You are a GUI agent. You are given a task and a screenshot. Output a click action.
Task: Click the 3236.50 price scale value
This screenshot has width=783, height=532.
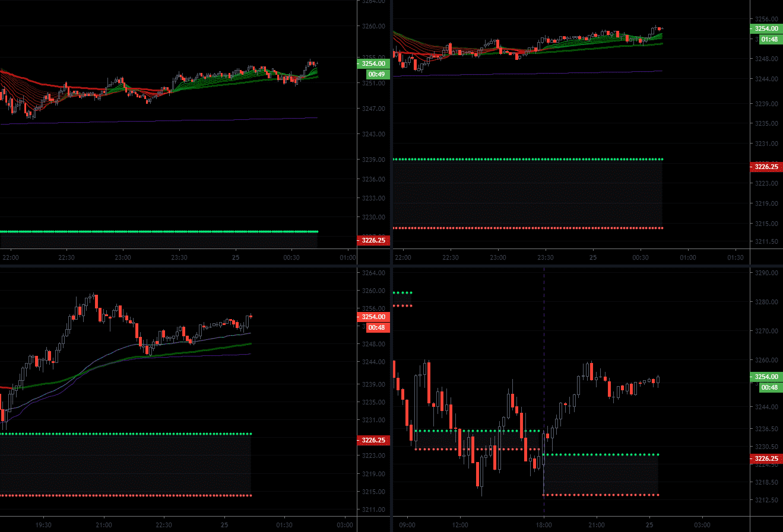tap(766, 429)
